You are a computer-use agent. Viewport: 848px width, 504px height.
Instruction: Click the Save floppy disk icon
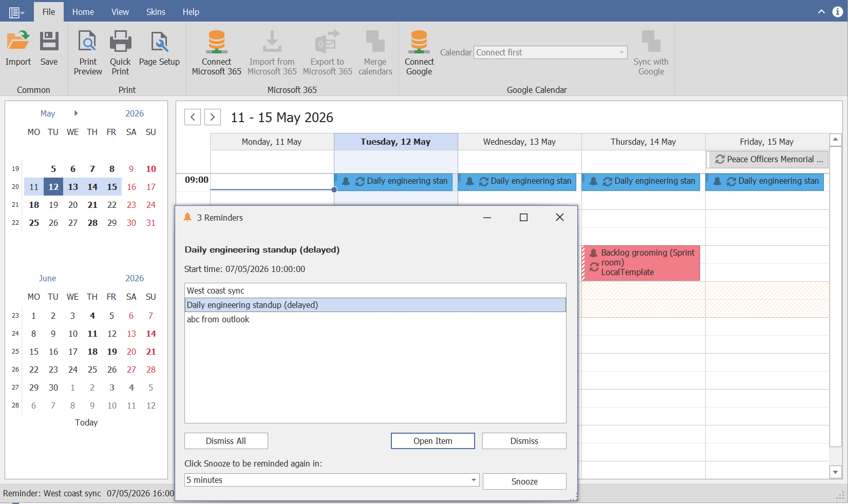tap(49, 41)
